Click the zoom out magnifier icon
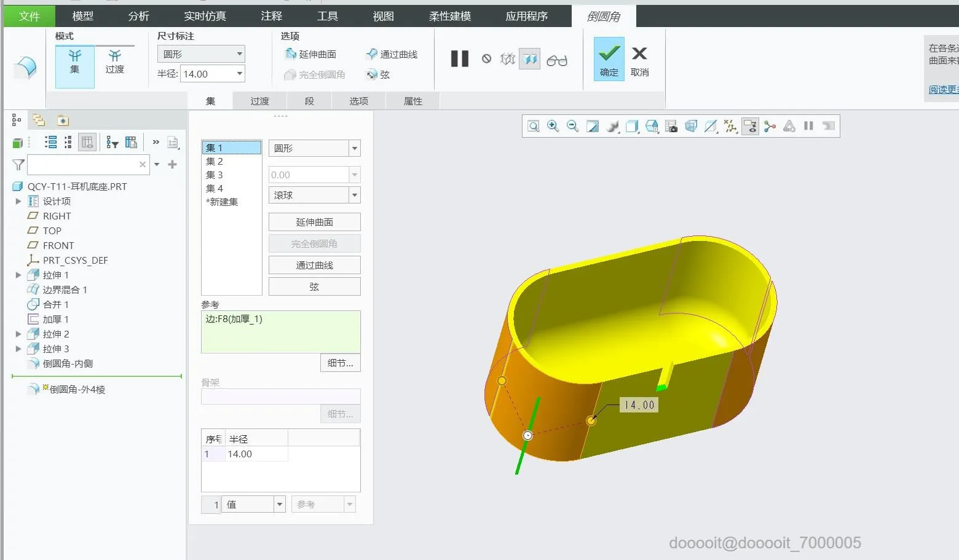The height and width of the screenshot is (560, 959). [x=573, y=126]
